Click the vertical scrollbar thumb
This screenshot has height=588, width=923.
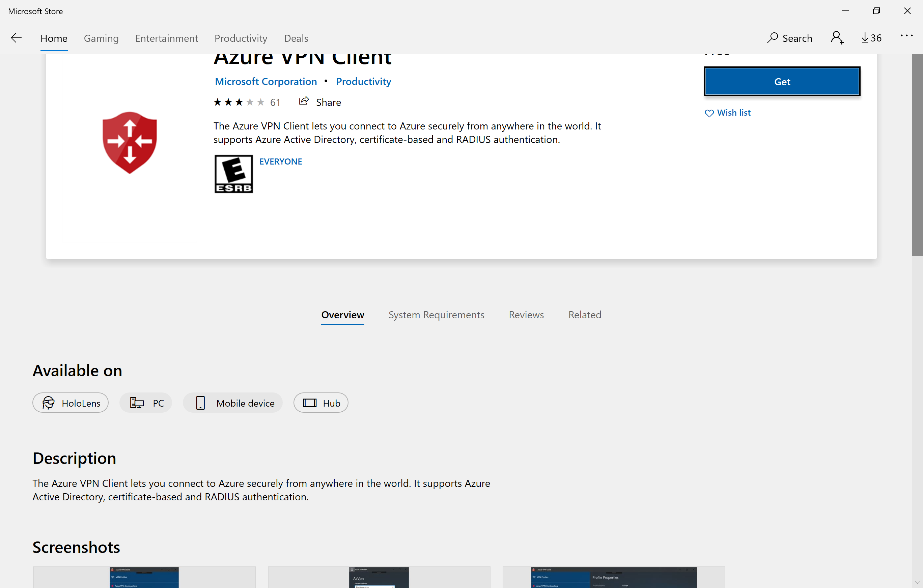point(917,155)
